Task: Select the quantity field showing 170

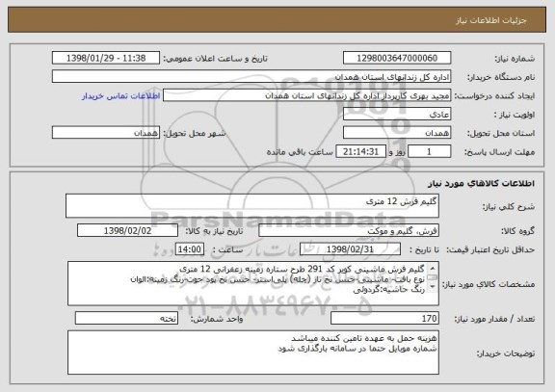Action: [x=384, y=318]
